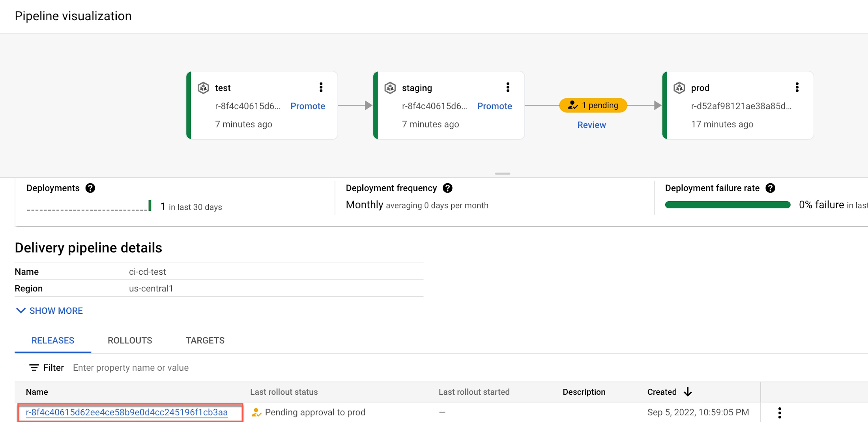Click the Filter icon
The height and width of the screenshot is (422, 868).
[34, 368]
